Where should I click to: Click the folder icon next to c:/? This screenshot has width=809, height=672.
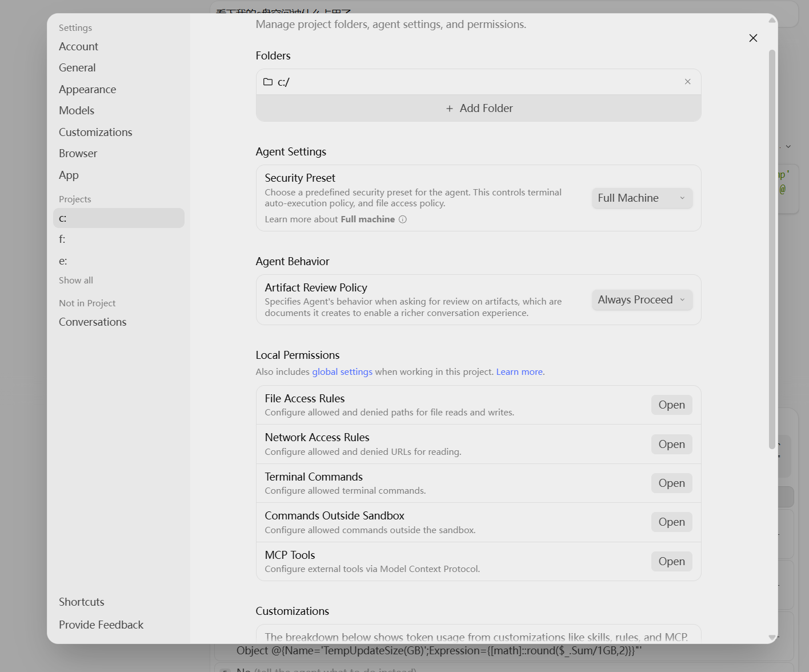268,82
